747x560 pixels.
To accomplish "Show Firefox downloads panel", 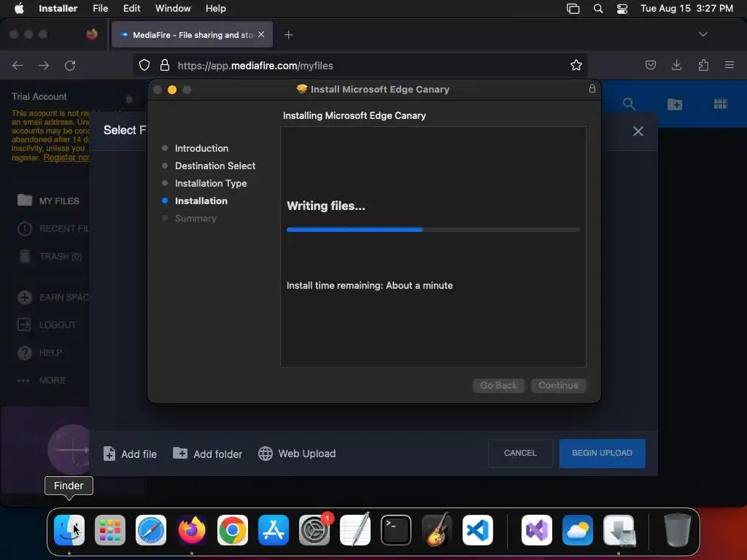I will (x=676, y=65).
